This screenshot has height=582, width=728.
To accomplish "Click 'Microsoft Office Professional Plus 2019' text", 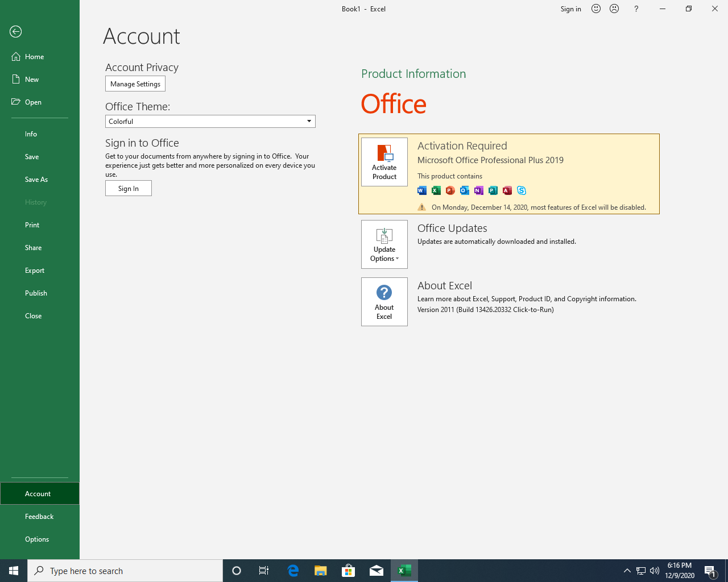I will coord(490,160).
